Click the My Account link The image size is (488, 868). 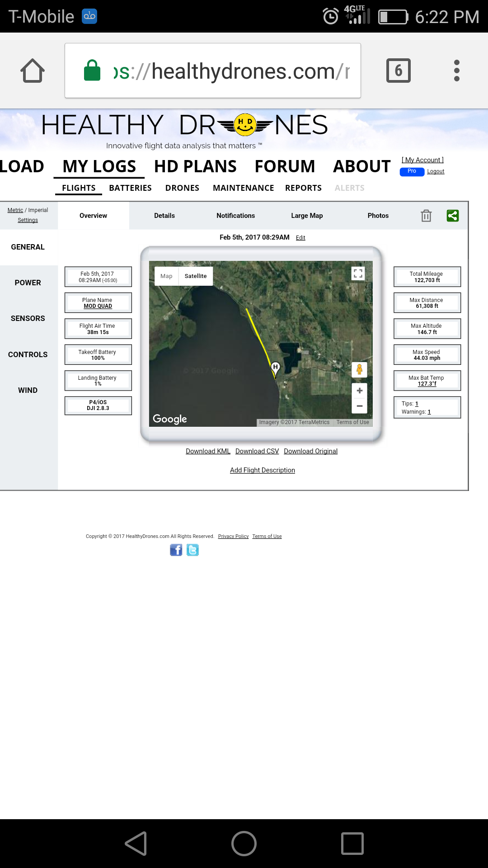422,160
